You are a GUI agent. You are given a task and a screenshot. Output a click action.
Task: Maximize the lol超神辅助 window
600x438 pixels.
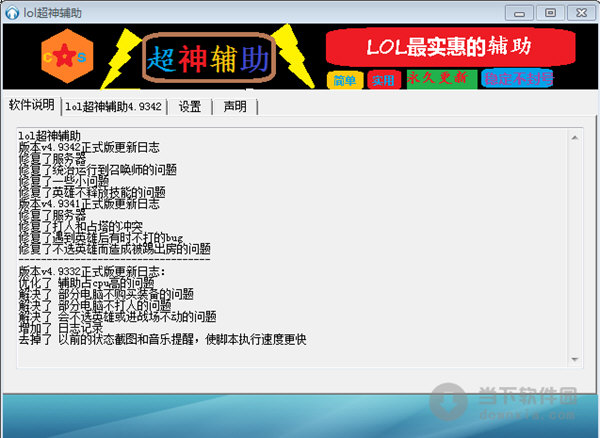(550, 13)
